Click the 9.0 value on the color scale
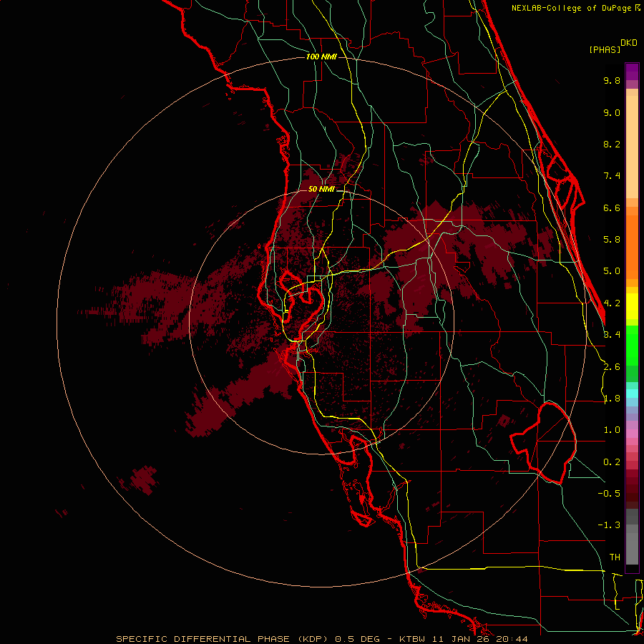This screenshot has width=644, height=644. [612, 112]
